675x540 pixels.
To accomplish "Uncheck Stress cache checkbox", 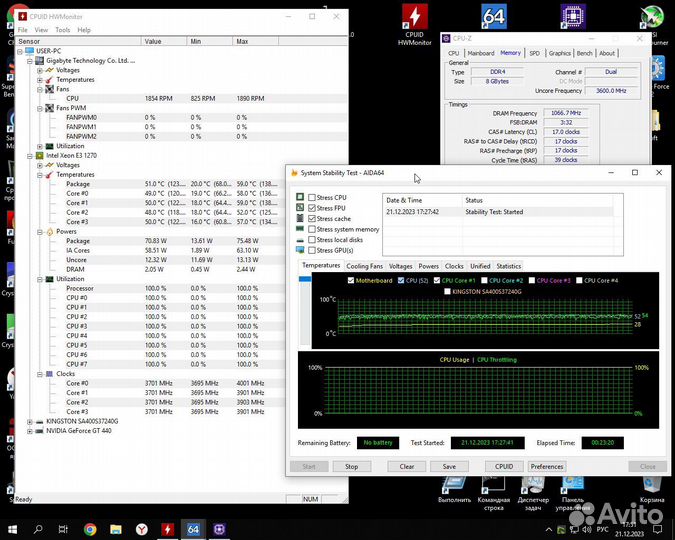I will (312, 218).
